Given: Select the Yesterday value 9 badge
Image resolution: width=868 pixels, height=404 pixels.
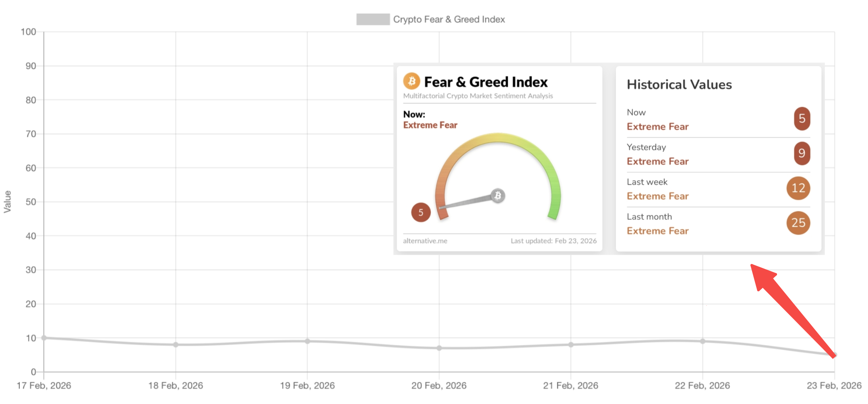Looking at the screenshot, I should click(802, 153).
